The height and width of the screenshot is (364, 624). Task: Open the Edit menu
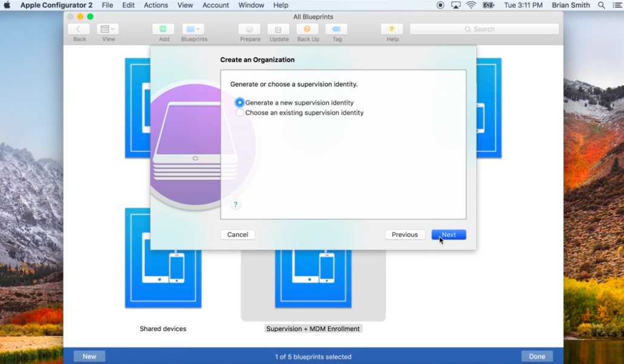pos(128,5)
